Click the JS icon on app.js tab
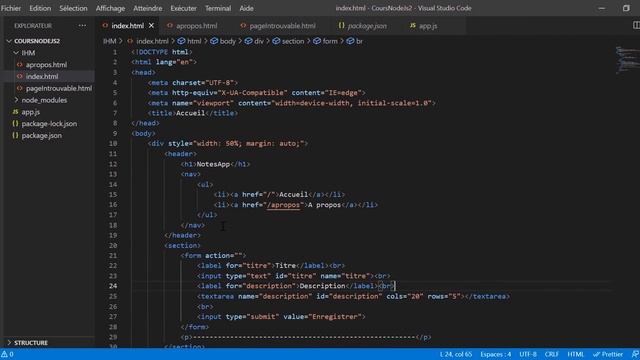Image resolution: width=640 pixels, height=360 pixels. 413,25
